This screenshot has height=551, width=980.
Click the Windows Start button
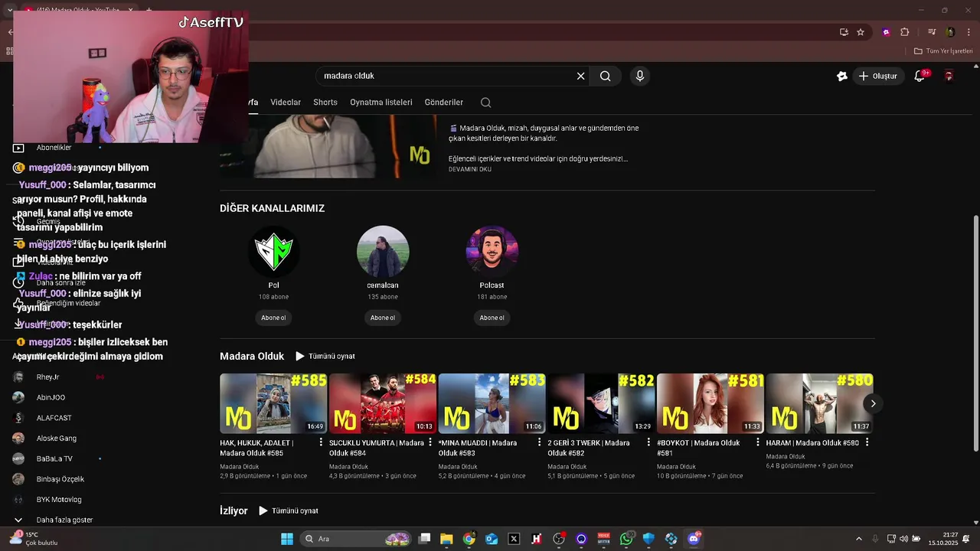click(x=287, y=539)
